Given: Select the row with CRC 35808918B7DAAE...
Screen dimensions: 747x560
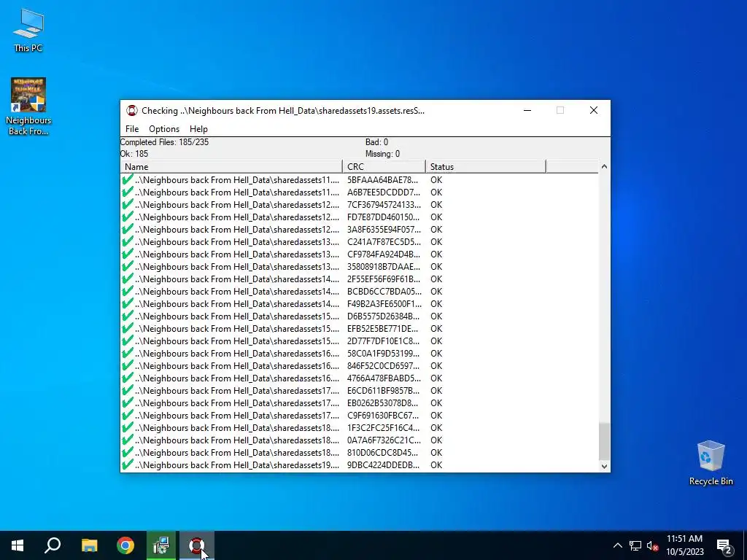Looking at the screenshot, I should point(359,267).
